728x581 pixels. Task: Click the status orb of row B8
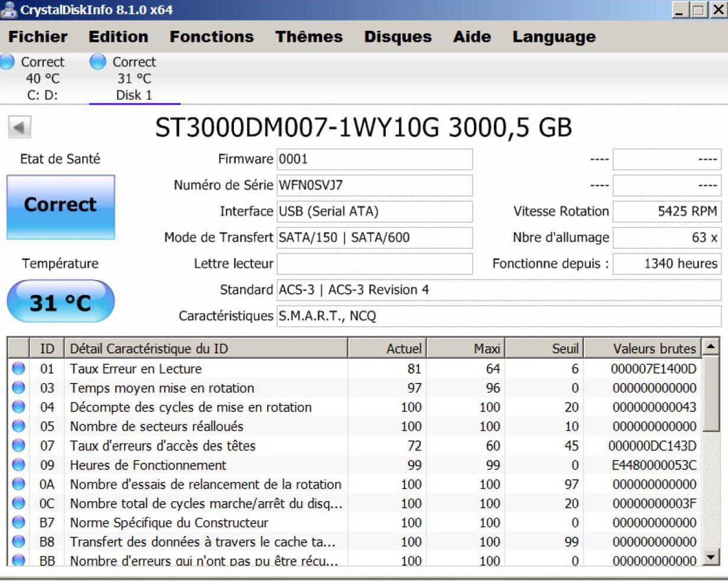click(x=19, y=541)
